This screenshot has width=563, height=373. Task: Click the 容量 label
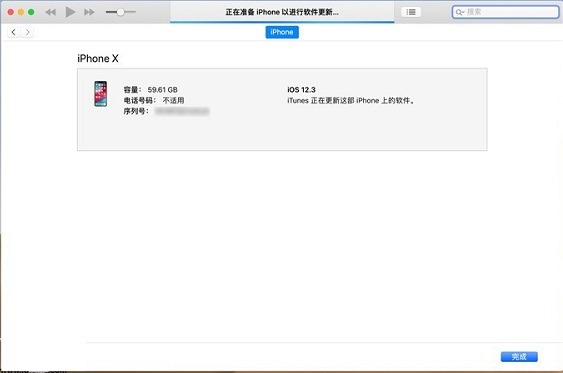[x=132, y=90]
